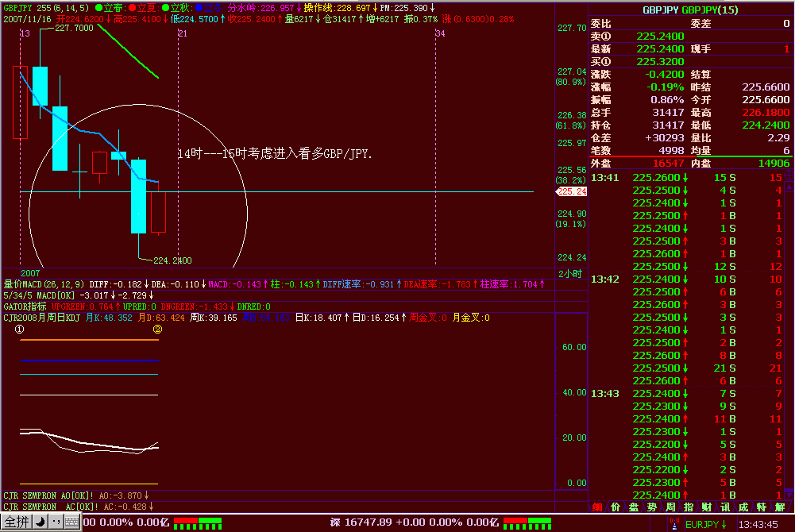Click the circled 1 marker in KDJ pane
Viewport: 795px width, 532px height.
[x=19, y=330]
